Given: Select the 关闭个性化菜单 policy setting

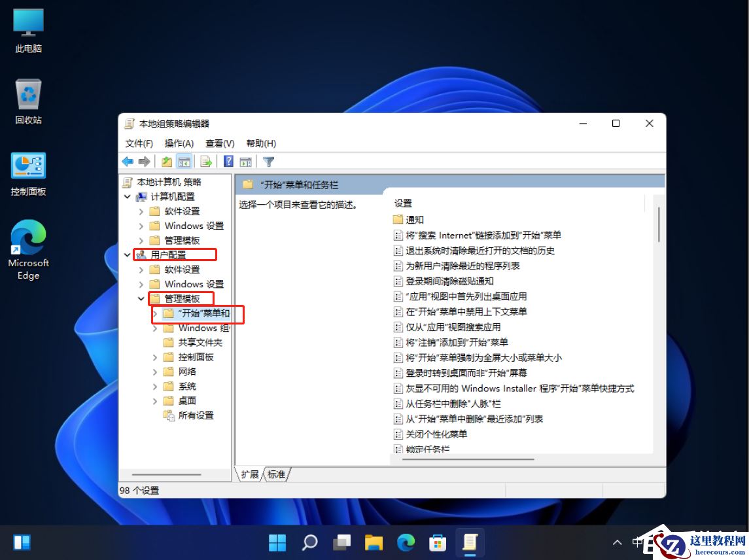Looking at the screenshot, I should coord(436,433).
